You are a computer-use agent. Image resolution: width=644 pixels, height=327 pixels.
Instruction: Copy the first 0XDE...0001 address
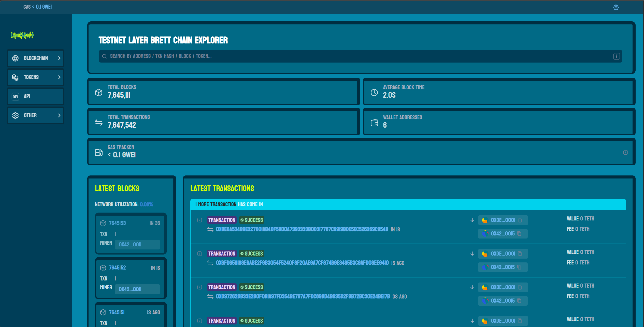click(x=520, y=220)
